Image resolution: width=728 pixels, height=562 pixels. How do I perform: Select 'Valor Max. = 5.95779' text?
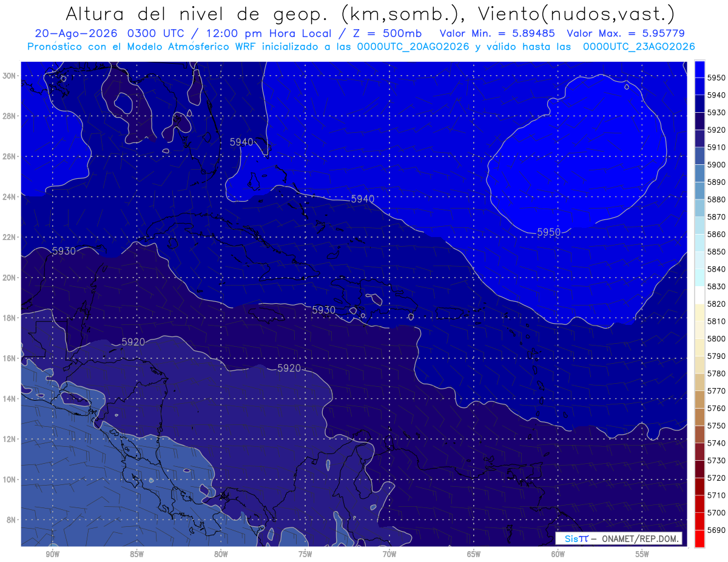627,33
